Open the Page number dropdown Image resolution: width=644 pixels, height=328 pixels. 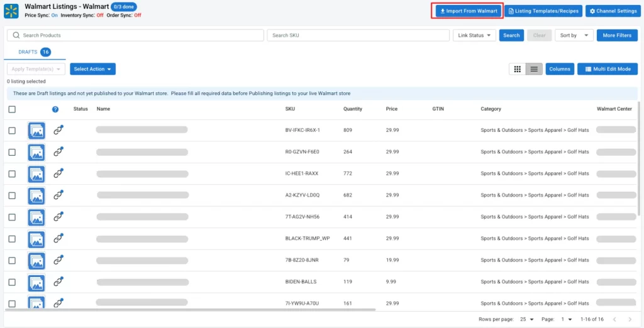pyautogui.click(x=565, y=319)
